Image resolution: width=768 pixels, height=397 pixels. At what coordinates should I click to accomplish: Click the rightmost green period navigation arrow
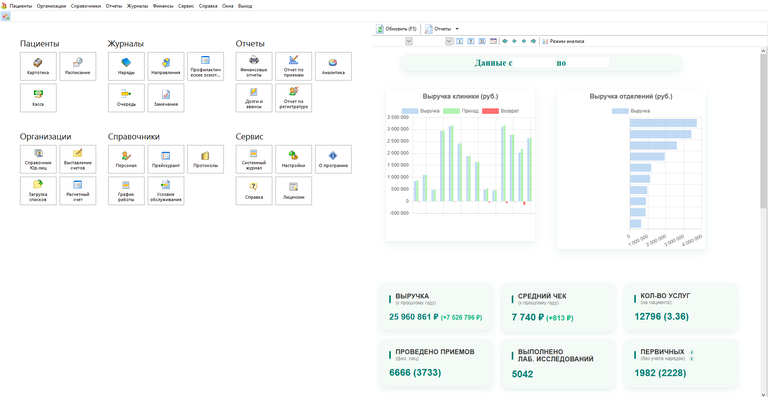point(533,41)
